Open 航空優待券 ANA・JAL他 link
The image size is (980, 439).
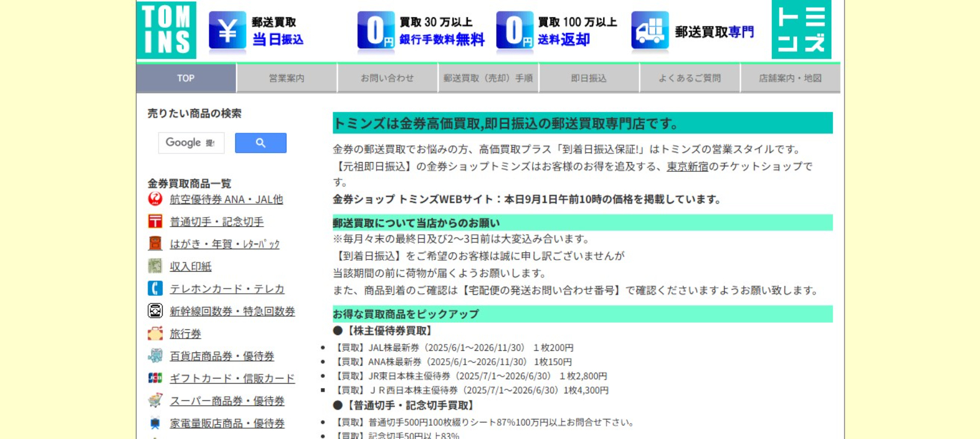(x=227, y=200)
